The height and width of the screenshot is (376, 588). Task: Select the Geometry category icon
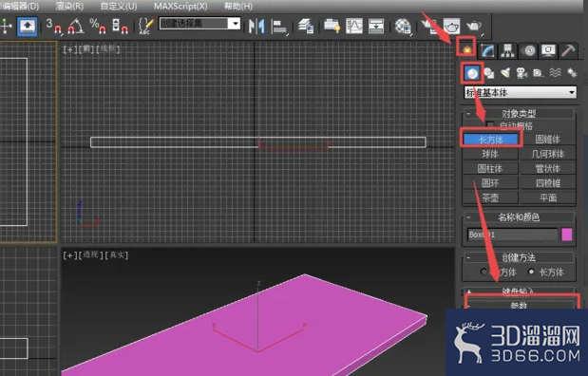click(472, 73)
